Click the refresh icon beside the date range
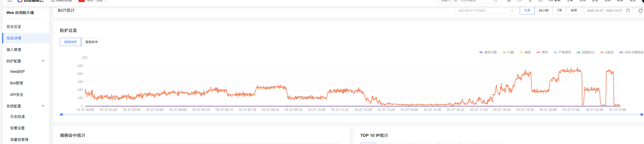 tap(640, 10)
